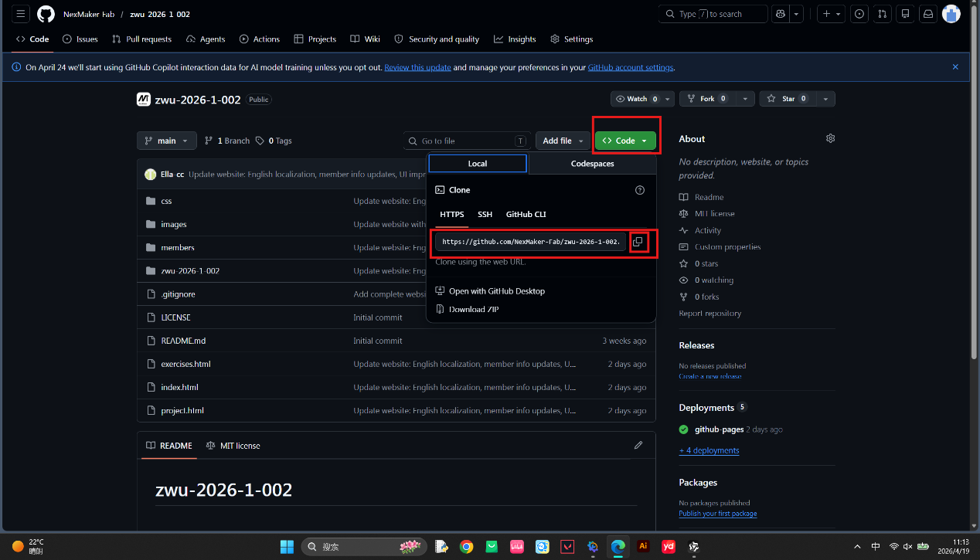The image size is (980, 560).
Task: Click the HTTPS clone URL field
Action: pos(531,242)
